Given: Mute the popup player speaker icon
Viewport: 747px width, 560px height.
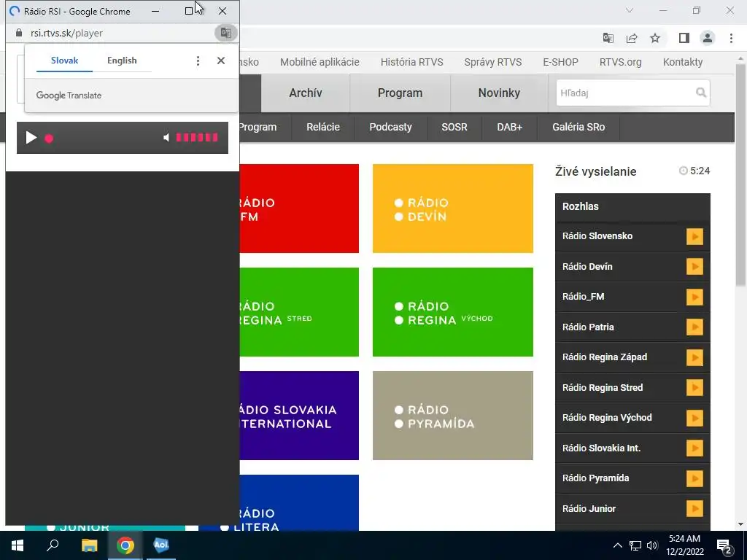Looking at the screenshot, I should tap(166, 138).
